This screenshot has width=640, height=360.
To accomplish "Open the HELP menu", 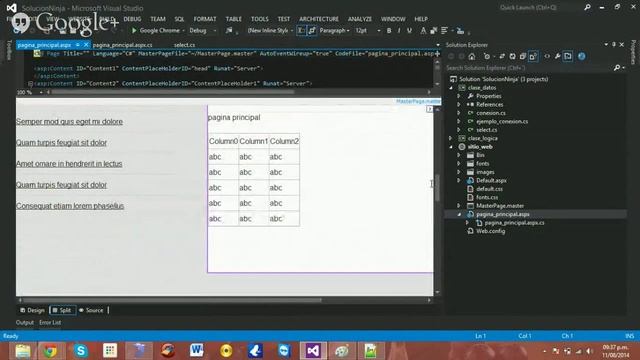I will 421,19.
